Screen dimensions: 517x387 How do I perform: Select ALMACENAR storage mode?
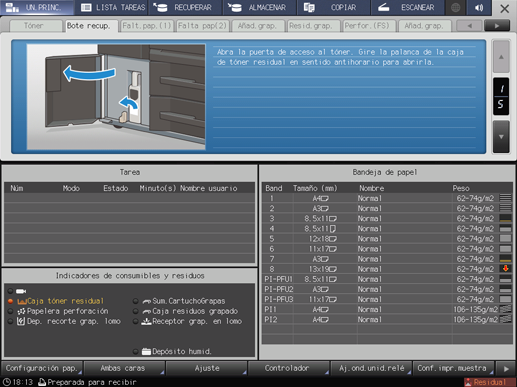coord(259,8)
